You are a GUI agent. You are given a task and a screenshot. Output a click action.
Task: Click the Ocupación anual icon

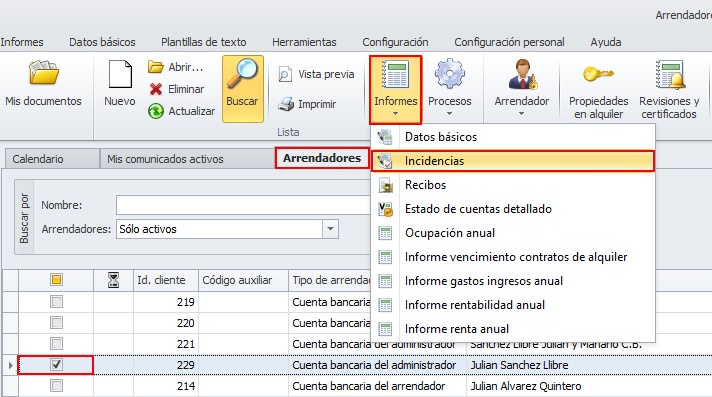385,233
